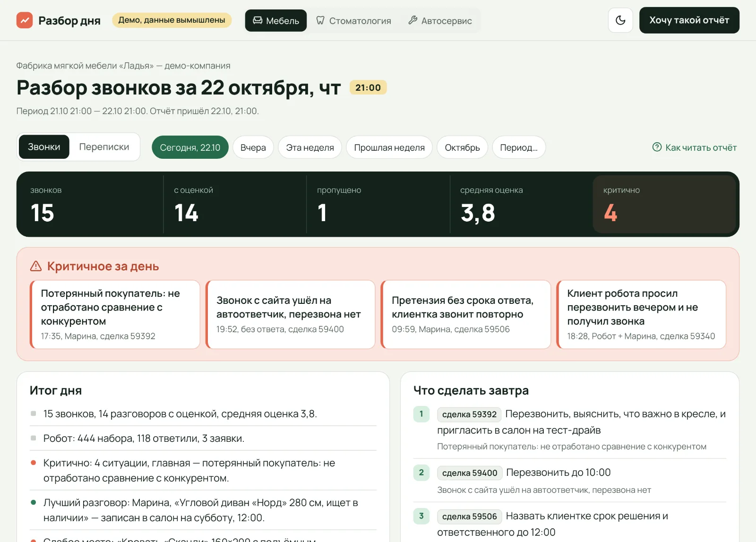
Task: Click step number 3 in Что сделать завтра
Action: [421, 516]
